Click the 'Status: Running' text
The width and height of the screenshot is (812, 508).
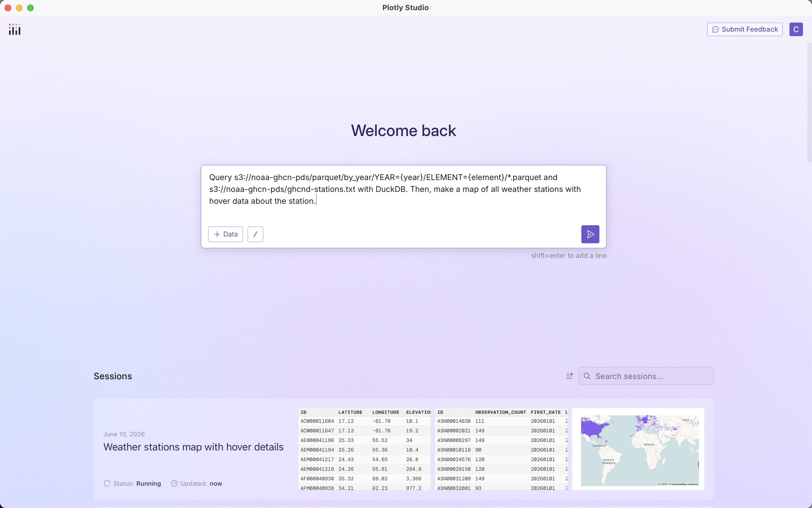click(x=137, y=483)
